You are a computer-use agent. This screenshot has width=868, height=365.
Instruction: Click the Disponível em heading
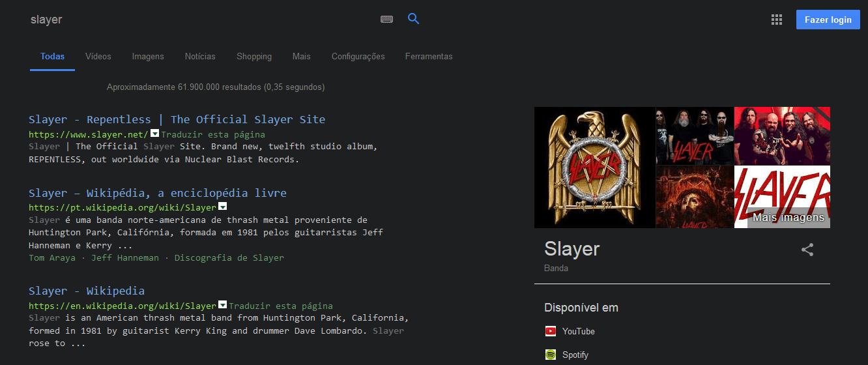point(581,308)
